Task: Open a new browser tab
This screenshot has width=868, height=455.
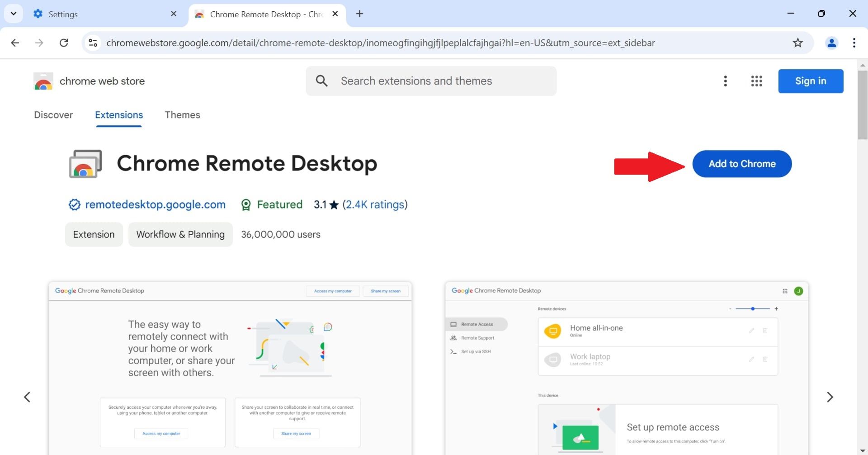Action: coord(359,14)
